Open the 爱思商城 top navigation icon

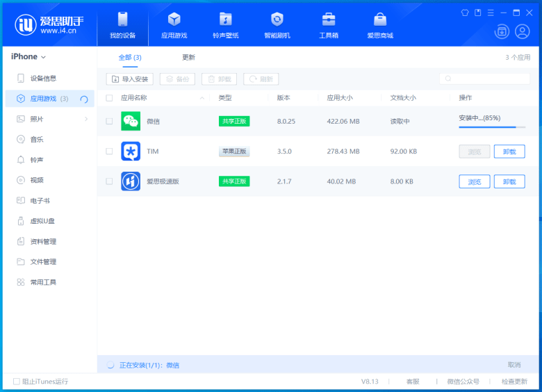[x=380, y=19]
